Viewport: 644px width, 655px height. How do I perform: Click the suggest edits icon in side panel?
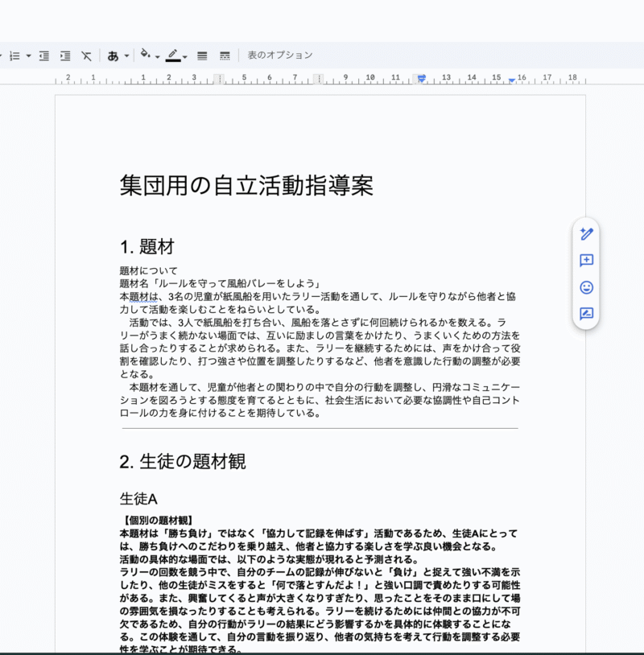[x=586, y=314]
